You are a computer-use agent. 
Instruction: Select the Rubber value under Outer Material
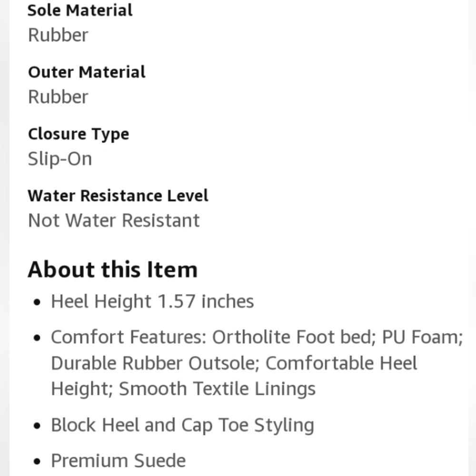tap(58, 97)
